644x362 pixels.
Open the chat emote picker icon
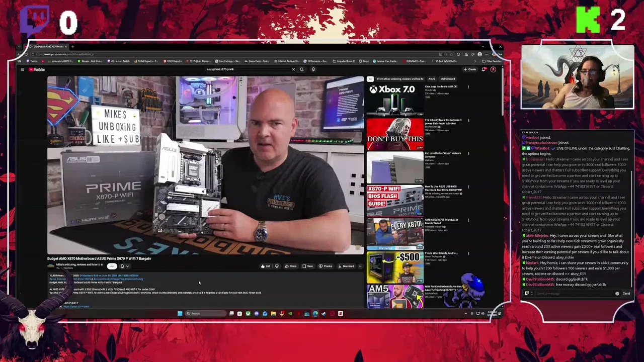(x=617, y=294)
